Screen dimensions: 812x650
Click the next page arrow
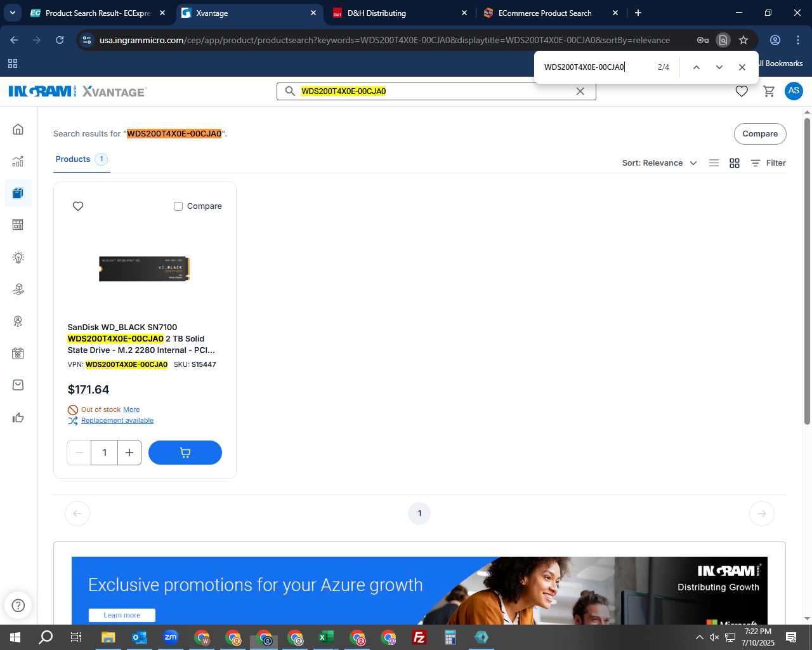click(x=762, y=514)
